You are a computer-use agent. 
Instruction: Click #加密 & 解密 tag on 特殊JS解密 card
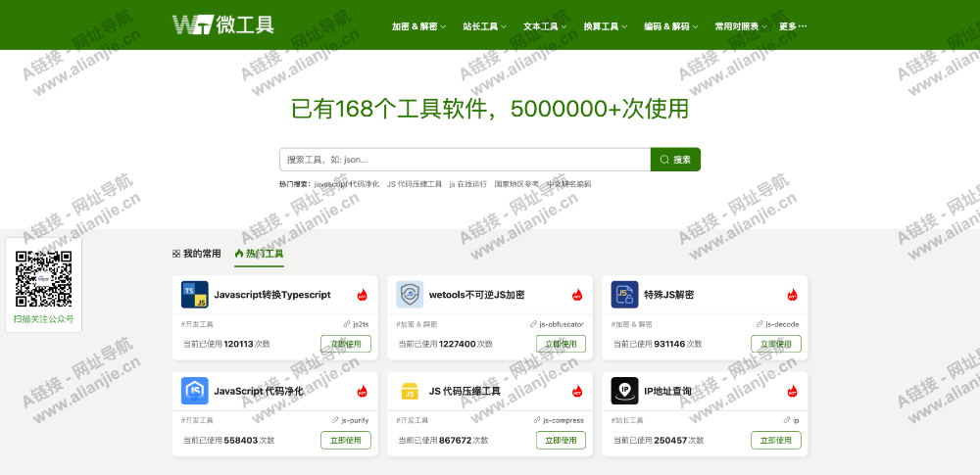(632, 324)
